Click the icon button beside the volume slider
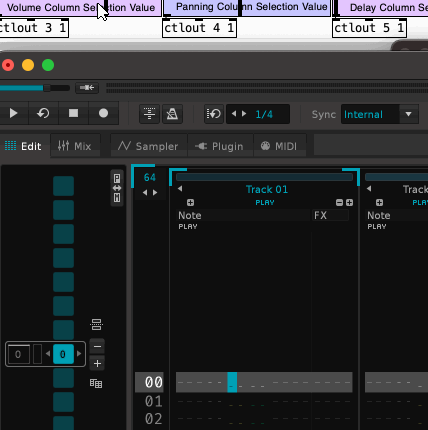 coord(87,88)
